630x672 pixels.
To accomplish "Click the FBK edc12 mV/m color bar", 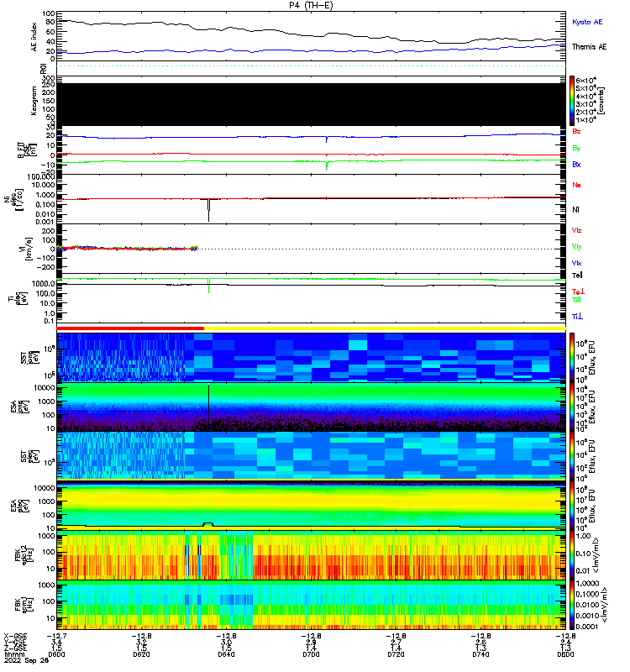I will click(x=572, y=555).
